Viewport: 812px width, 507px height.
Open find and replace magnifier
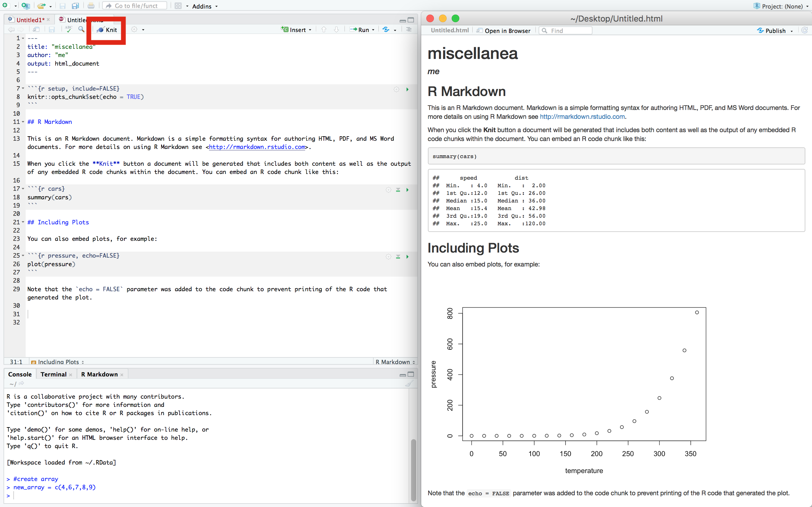click(x=81, y=29)
